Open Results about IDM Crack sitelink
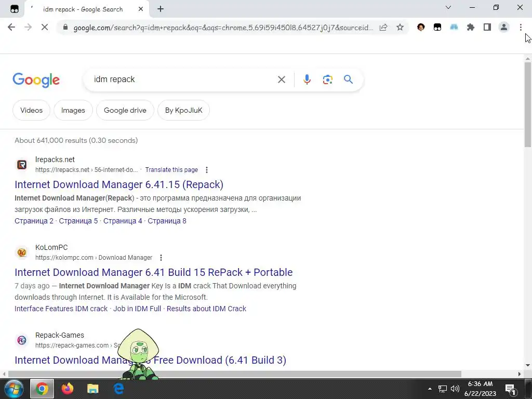The width and height of the screenshot is (532, 399). pos(206,309)
